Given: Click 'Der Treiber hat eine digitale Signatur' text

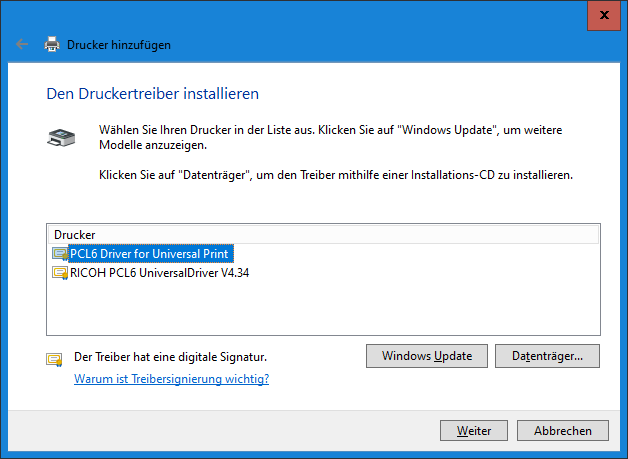Looking at the screenshot, I should tap(171, 357).
